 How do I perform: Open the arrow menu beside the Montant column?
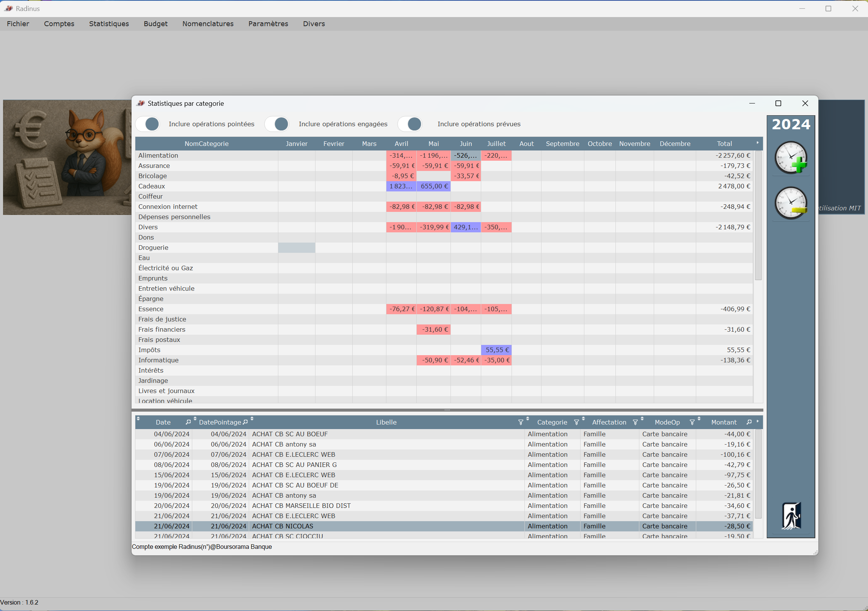(x=758, y=421)
